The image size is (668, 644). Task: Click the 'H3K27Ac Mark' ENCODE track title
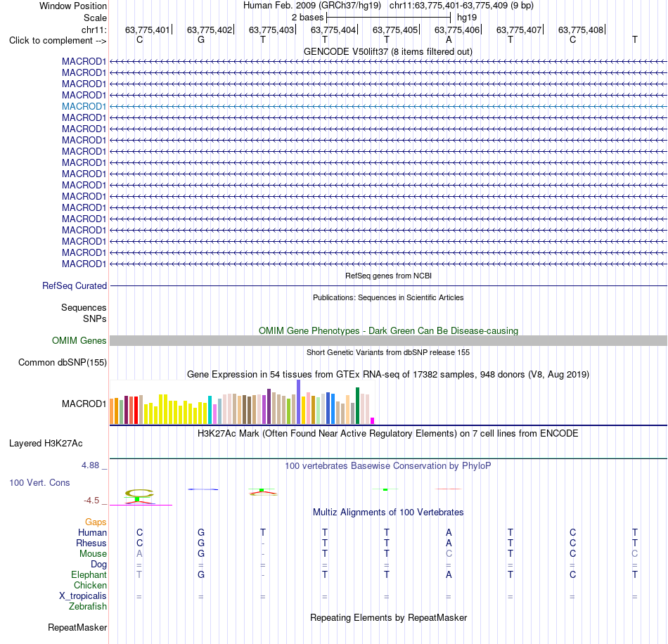click(x=387, y=434)
